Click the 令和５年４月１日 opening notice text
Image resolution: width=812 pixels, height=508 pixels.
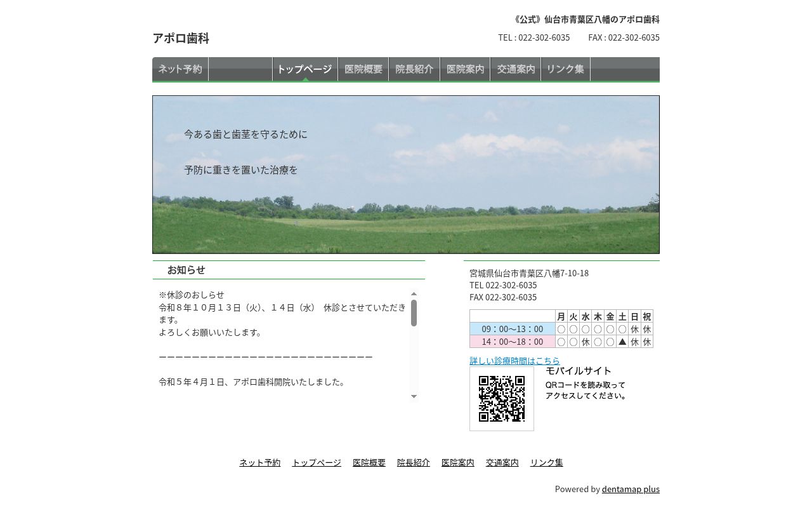point(252,382)
